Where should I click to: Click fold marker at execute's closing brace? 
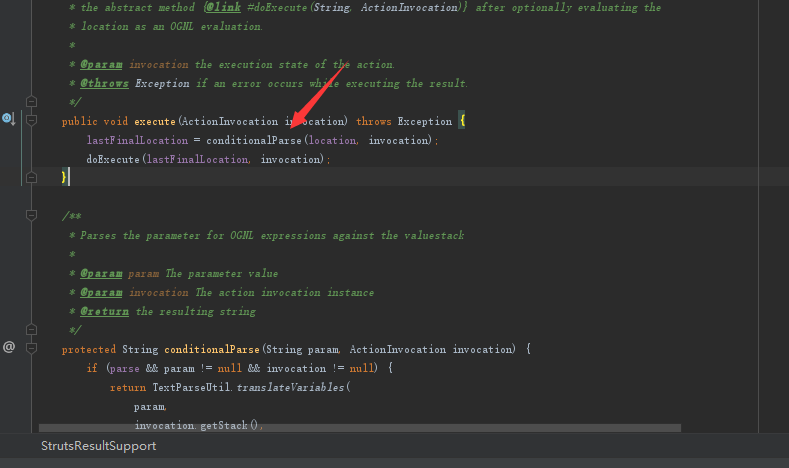tap(31, 177)
